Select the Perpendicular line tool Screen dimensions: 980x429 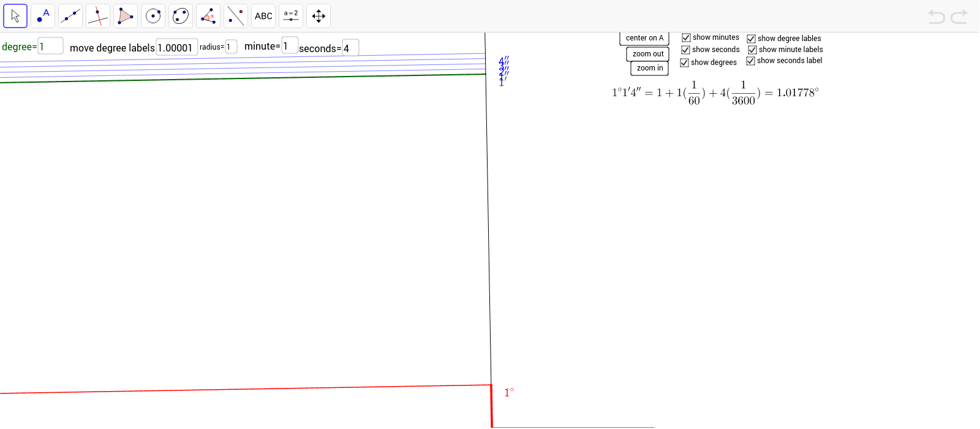point(98,16)
